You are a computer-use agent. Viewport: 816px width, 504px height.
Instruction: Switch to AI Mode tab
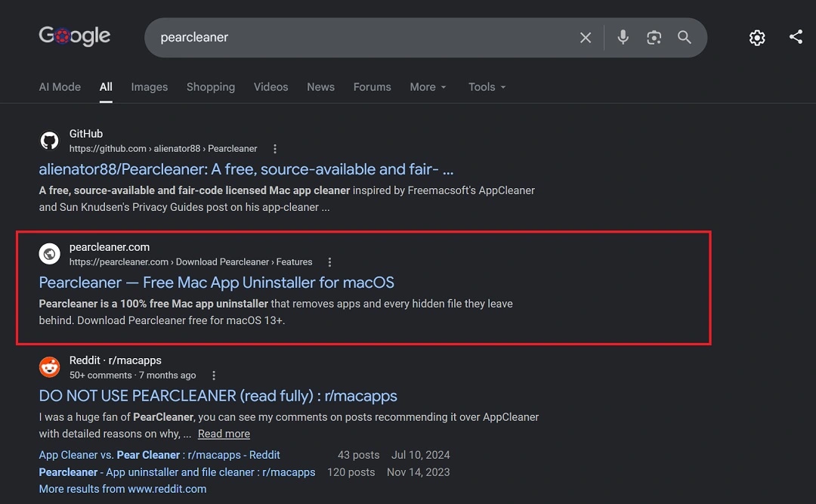(60, 87)
